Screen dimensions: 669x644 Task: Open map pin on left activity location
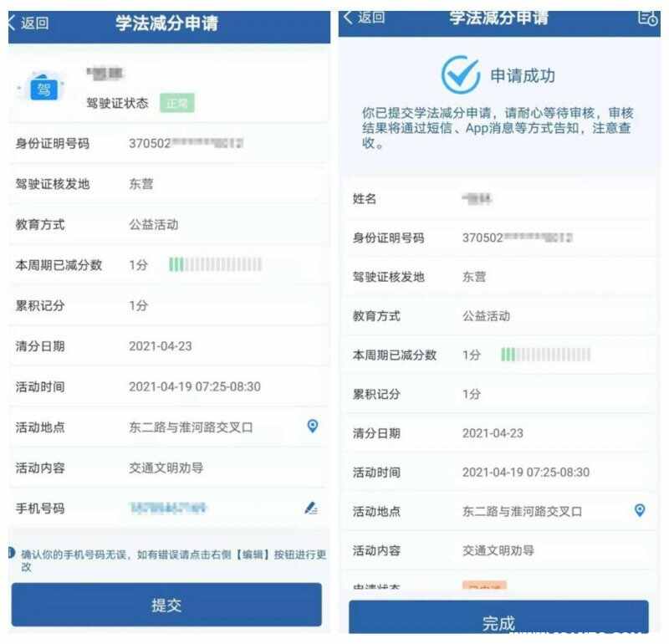click(312, 427)
